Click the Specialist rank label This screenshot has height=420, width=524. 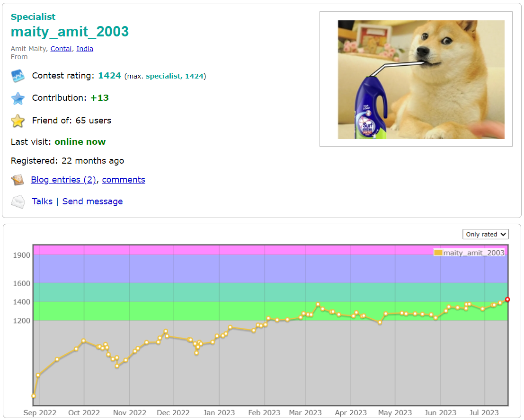pos(33,17)
